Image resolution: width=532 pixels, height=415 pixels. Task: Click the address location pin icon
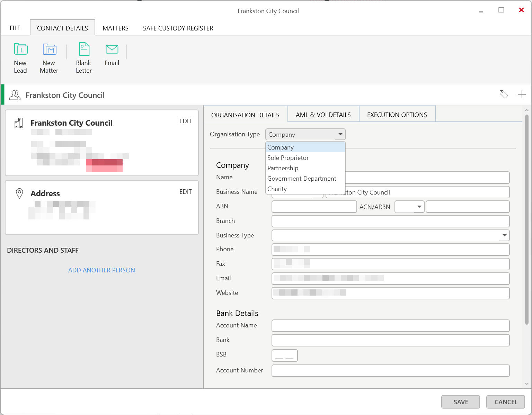coord(20,193)
